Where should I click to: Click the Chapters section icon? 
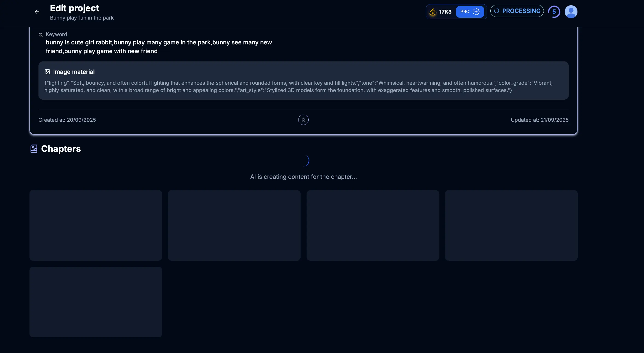34,149
